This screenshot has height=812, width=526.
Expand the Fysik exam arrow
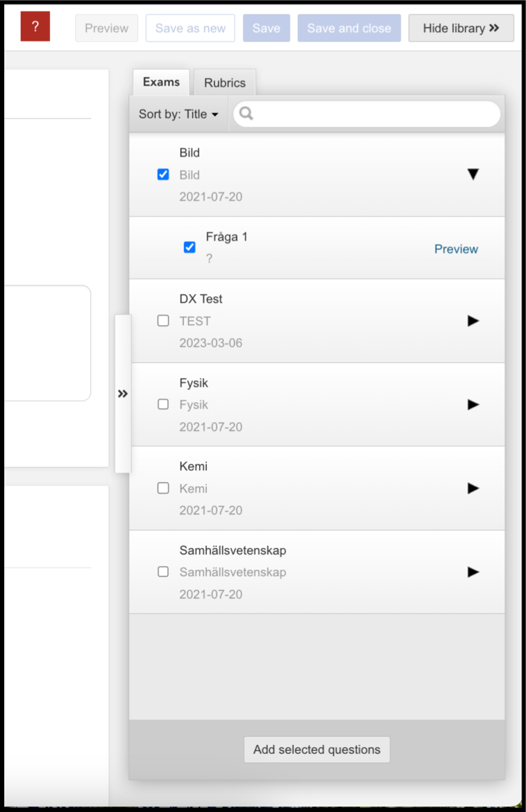(x=473, y=405)
